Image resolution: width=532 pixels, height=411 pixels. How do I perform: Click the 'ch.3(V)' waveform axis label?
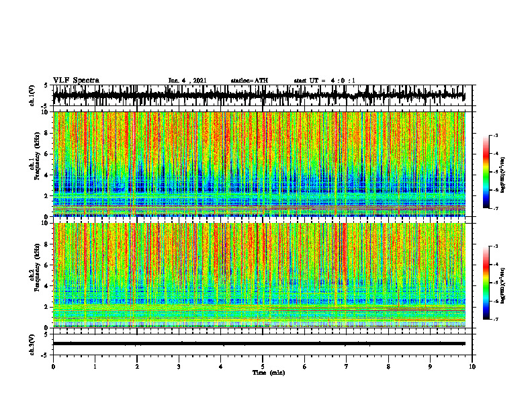(x=32, y=345)
